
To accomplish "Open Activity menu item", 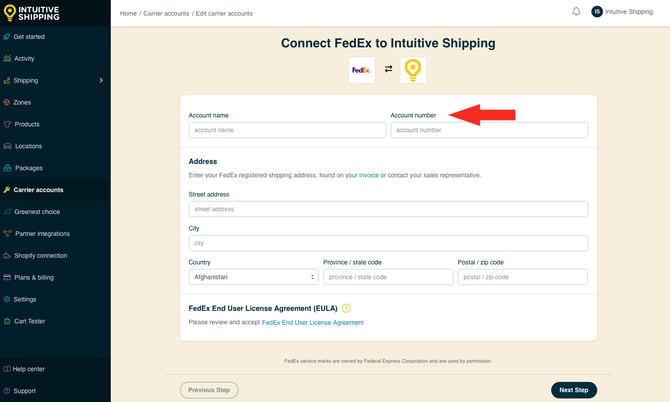I will pos(24,59).
